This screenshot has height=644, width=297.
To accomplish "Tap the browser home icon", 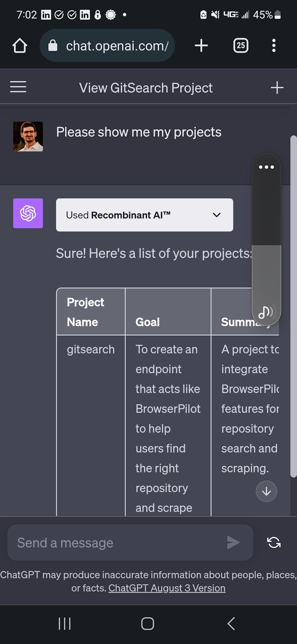I will (x=20, y=46).
